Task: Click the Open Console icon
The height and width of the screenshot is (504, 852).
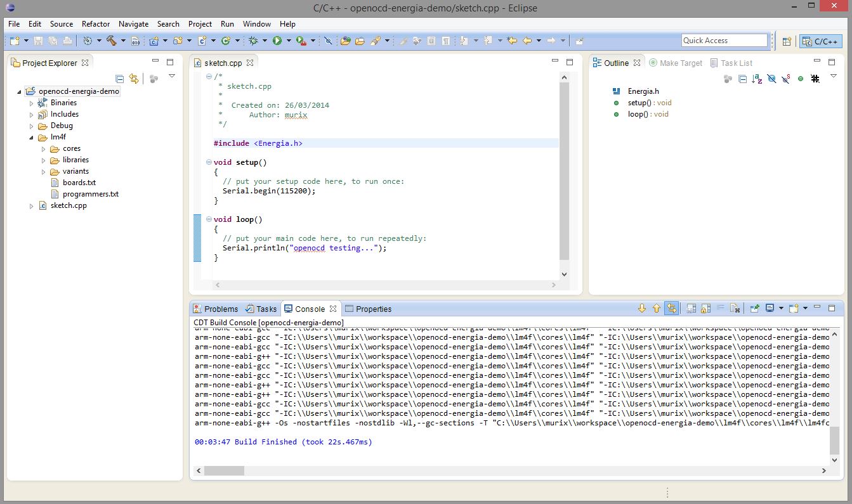Action: coord(794,309)
